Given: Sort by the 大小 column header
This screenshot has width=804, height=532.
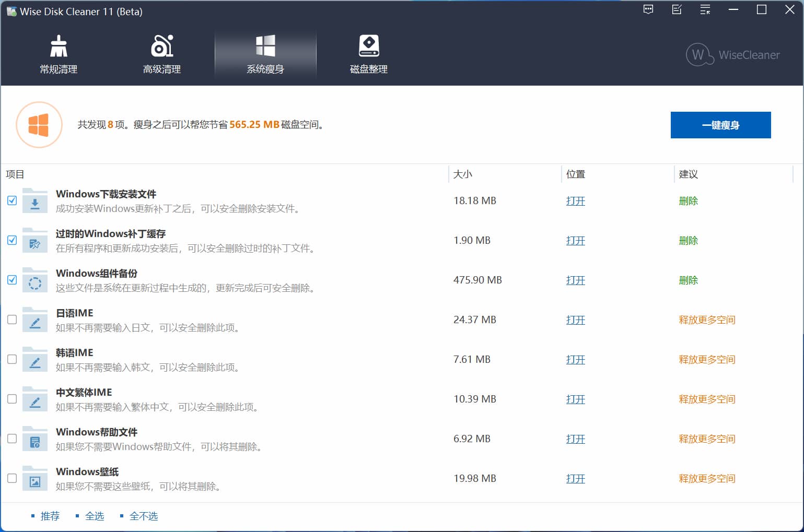Looking at the screenshot, I should (x=463, y=174).
